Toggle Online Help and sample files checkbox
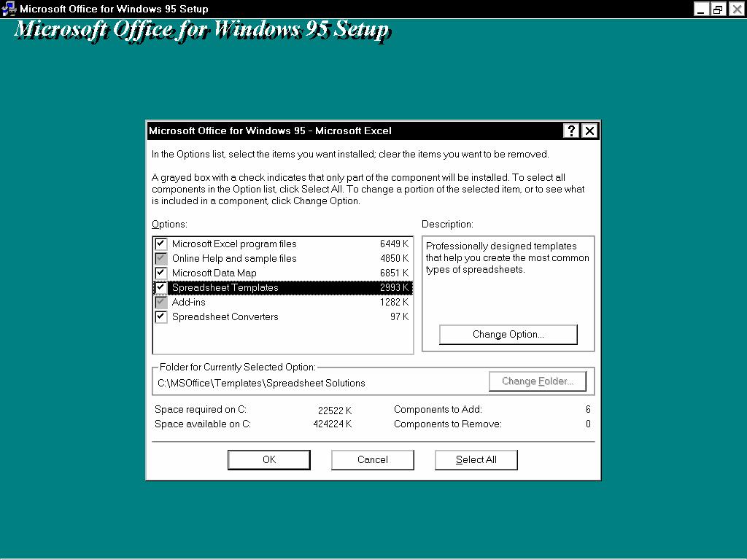The height and width of the screenshot is (560, 747). coord(161,259)
